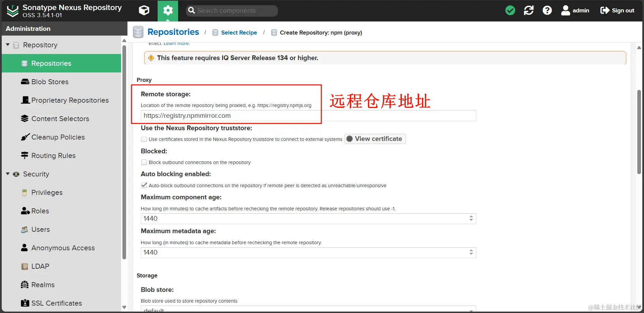The height and width of the screenshot is (313, 644).
Task: Go to Repositories breadcrumb link
Action: 173,32
